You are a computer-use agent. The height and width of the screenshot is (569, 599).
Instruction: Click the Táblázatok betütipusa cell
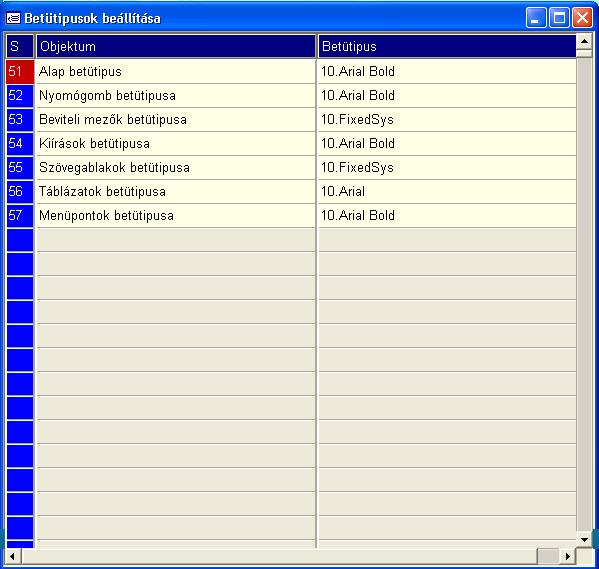click(x=176, y=191)
